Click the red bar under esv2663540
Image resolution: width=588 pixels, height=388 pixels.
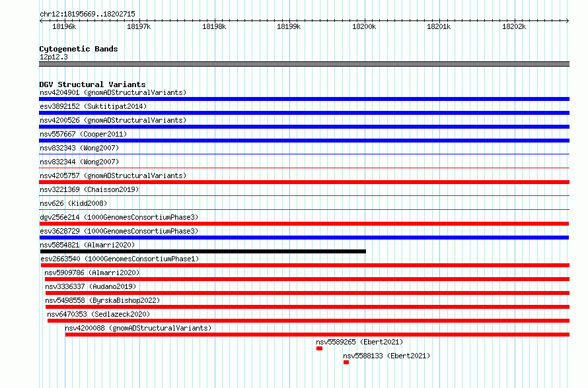305,265
